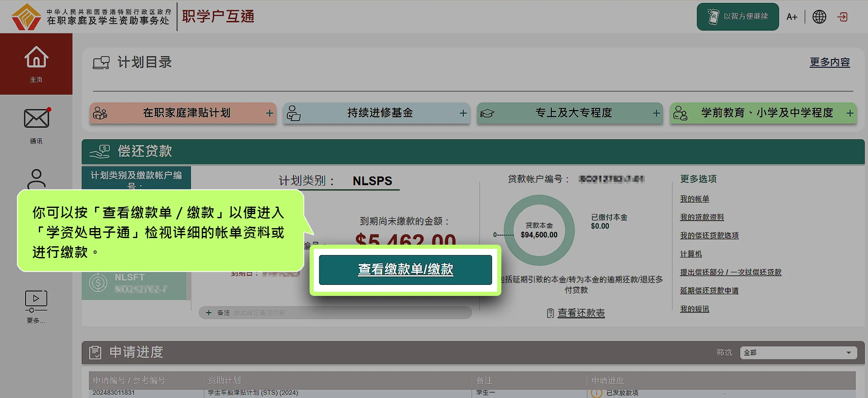Click the 已缴付本金 $0.00 value
Image resolution: width=868 pixels, height=398 pixels.
pyautogui.click(x=600, y=226)
